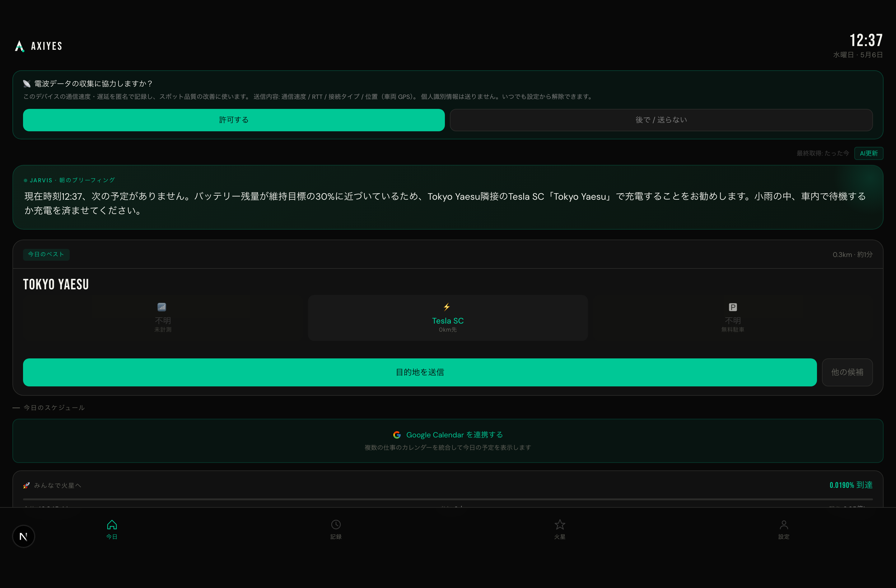
Task: Click the 12:37 clock display
Action: click(866, 40)
